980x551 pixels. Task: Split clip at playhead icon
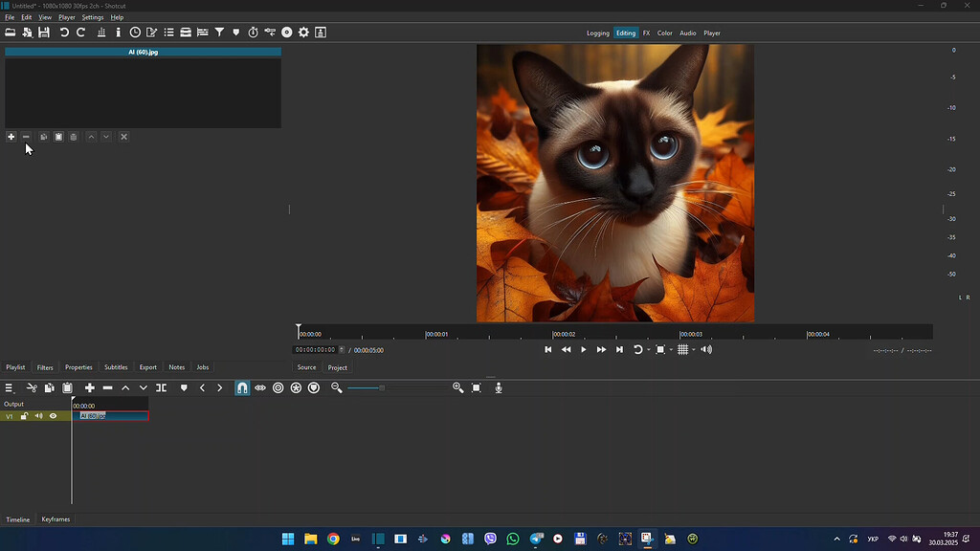click(161, 388)
